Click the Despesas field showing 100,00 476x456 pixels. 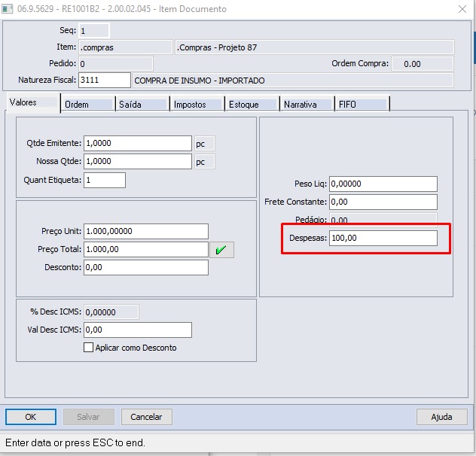(x=383, y=239)
